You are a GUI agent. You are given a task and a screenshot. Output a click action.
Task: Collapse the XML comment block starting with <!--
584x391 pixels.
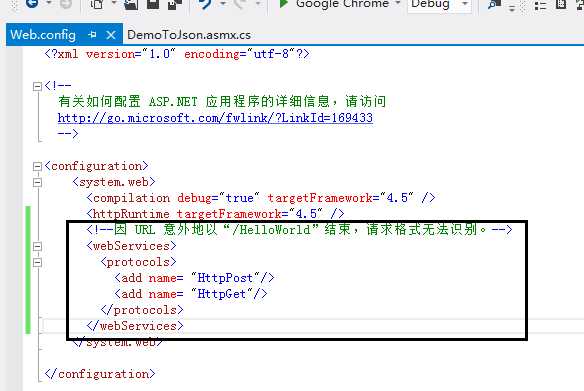click(37, 87)
